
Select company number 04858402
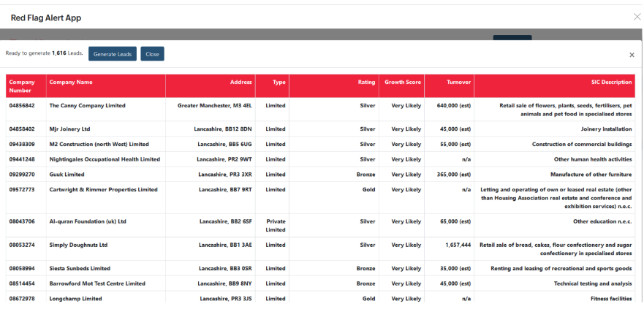pos(22,129)
